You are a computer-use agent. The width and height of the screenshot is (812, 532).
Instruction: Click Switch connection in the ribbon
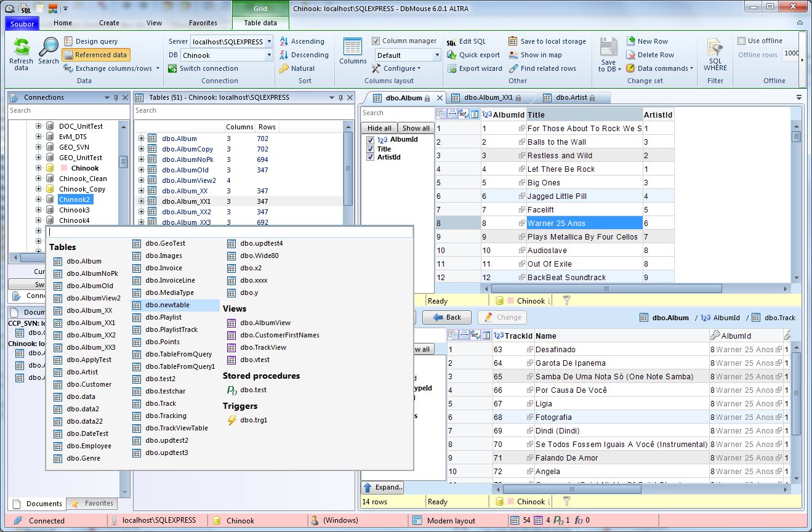(203, 68)
